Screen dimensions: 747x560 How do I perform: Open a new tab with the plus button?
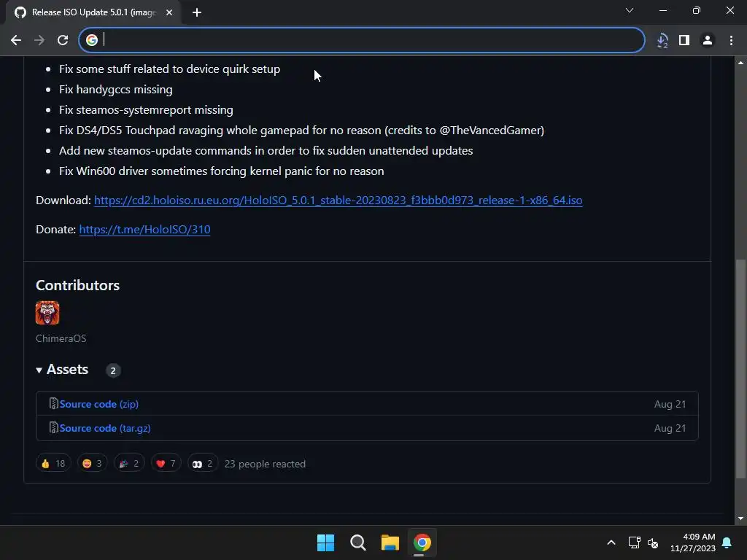coord(197,12)
